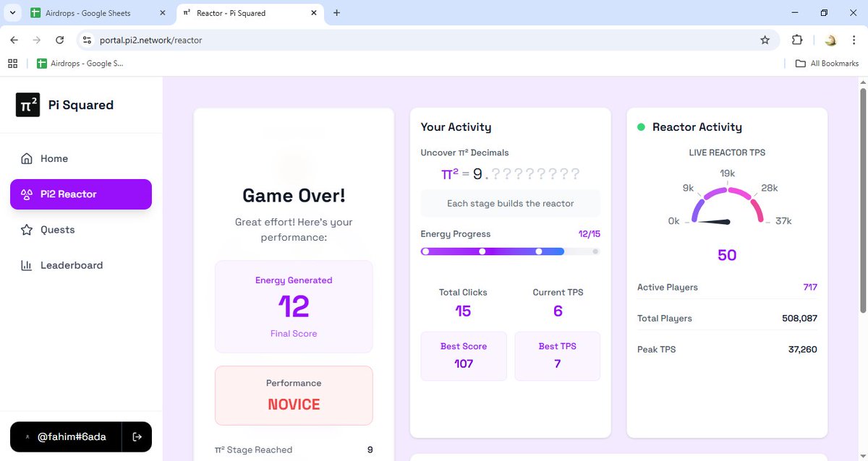Screen dimensions: 868x461
Task: Click the @fahim#6ada account button
Action: tap(65, 436)
